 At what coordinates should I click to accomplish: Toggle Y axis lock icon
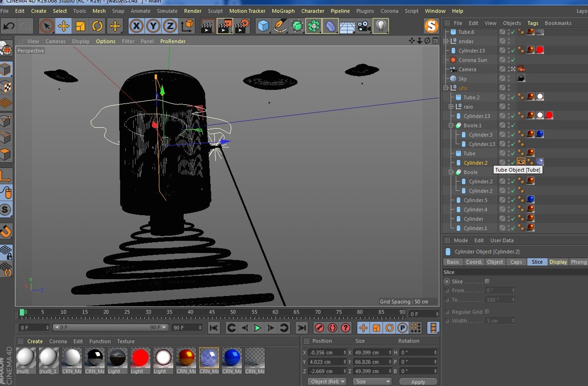(153, 26)
